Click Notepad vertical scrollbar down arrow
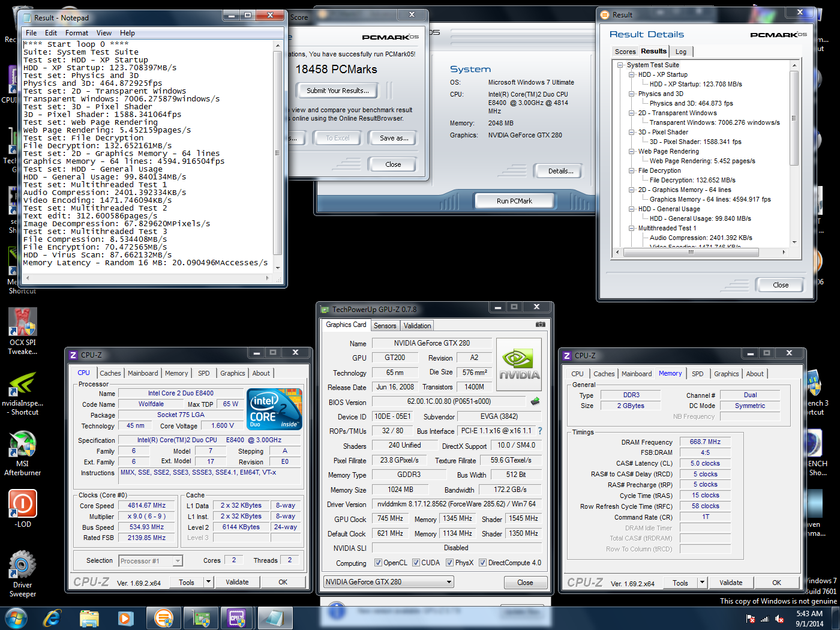Image resolution: width=840 pixels, height=630 pixels. coord(278,268)
